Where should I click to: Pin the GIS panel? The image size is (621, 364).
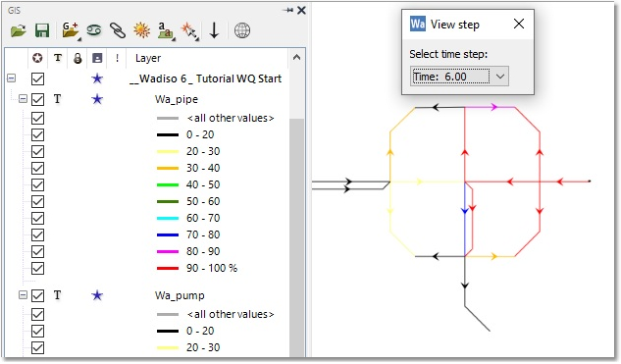pos(287,10)
